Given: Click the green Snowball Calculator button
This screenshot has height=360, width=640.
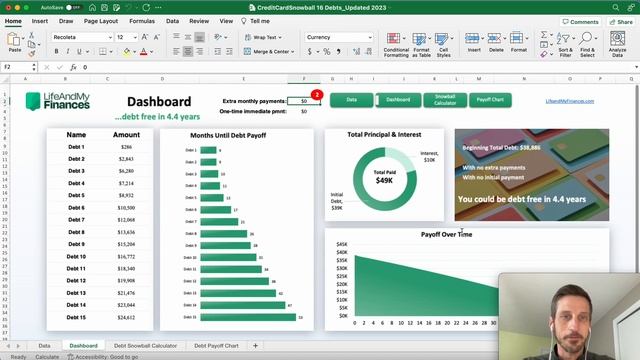Looking at the screenshot, I should pyautogui.click(x=445, y=100).
